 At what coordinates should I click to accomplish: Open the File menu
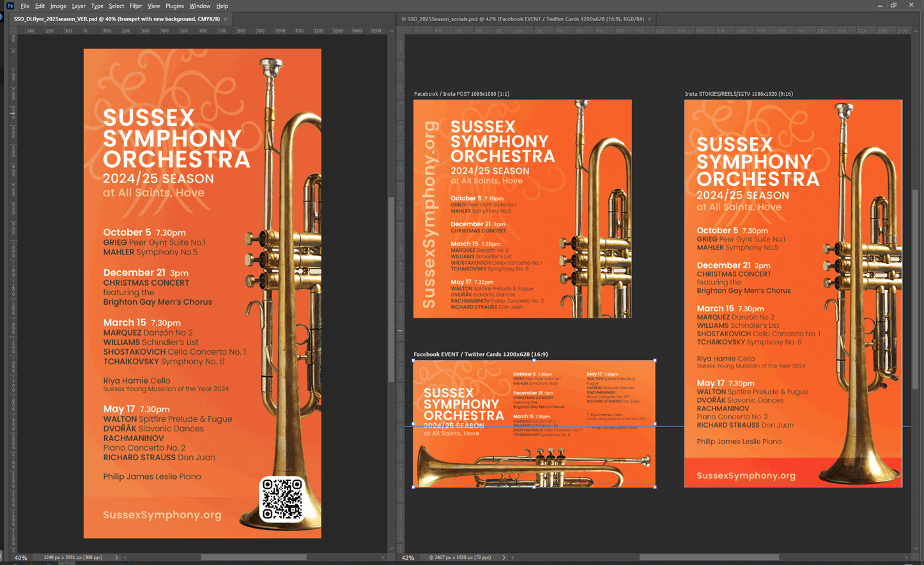(25, 6)
